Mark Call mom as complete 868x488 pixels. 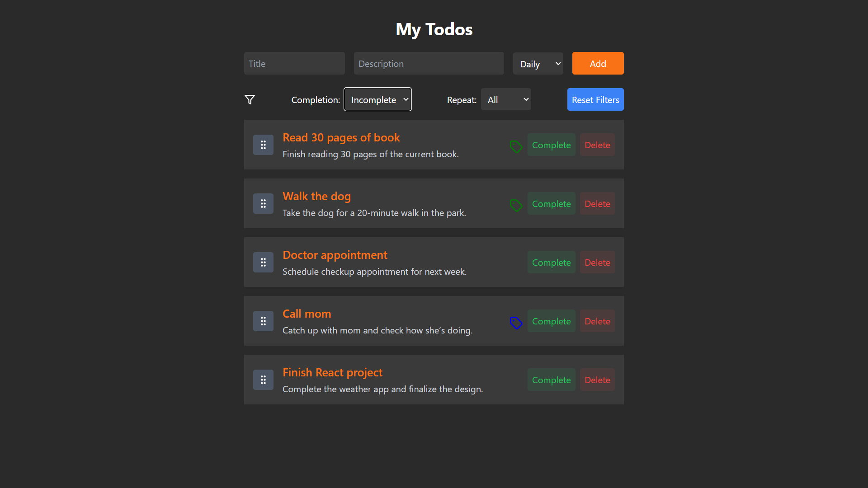551,321
